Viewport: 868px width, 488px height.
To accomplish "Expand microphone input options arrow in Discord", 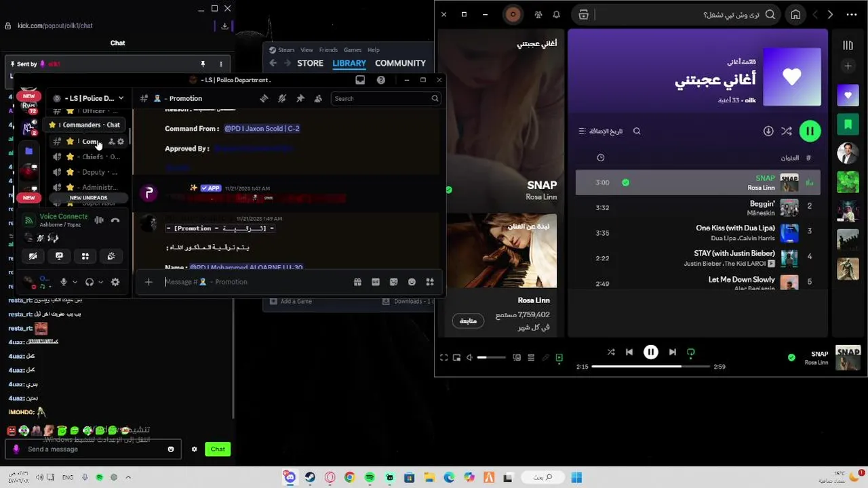I will [x=75, y=282].
